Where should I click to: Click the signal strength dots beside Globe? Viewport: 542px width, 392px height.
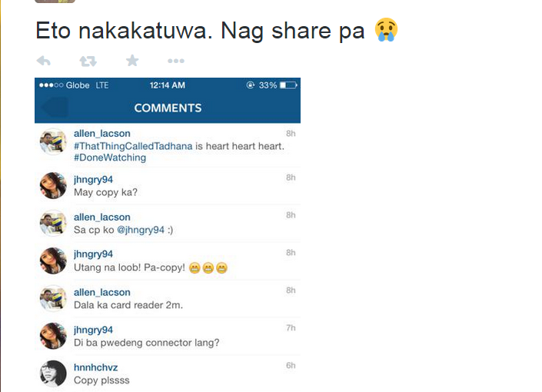(x=52, y=85)
